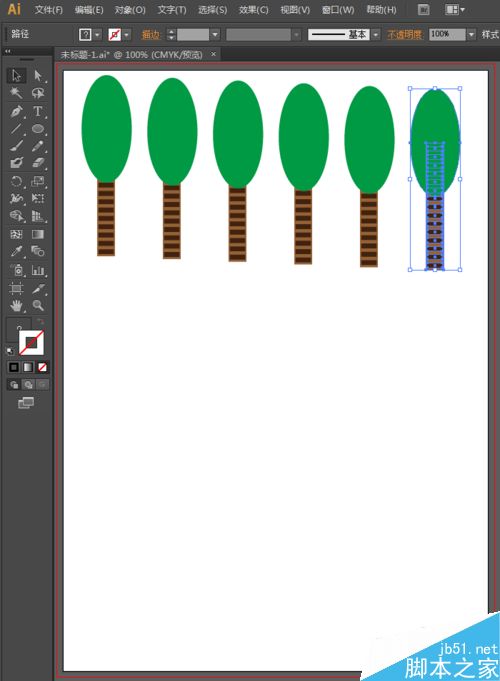Set paint mode to None

coord(42,367)
